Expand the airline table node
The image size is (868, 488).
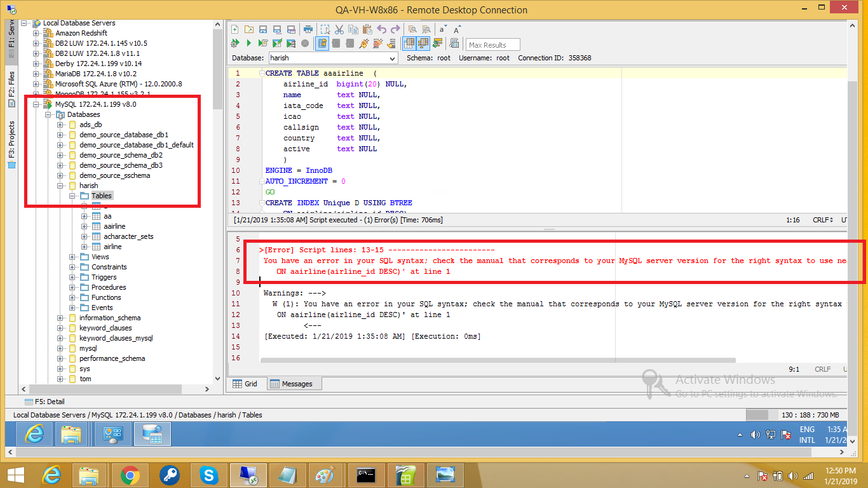(x=85, y=247)
